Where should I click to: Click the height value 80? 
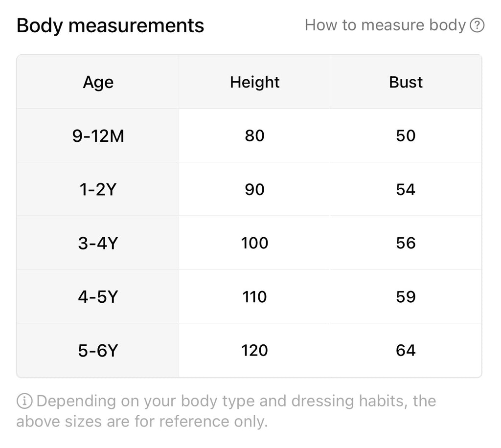[254, 135]
